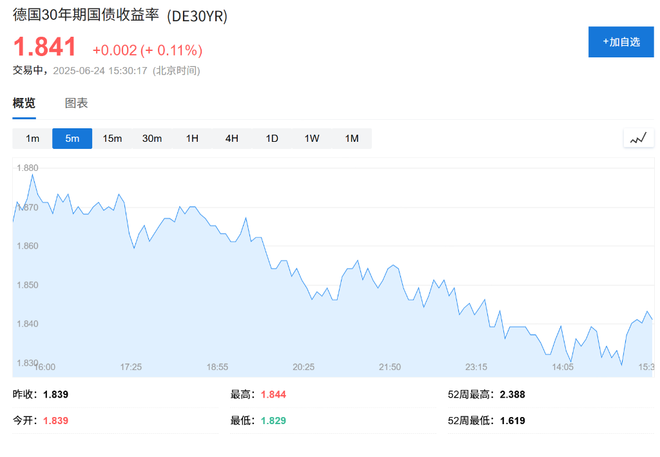Choose the 30m timeframe
Viewport: 660px width, 457px height.
pos(152,138)
